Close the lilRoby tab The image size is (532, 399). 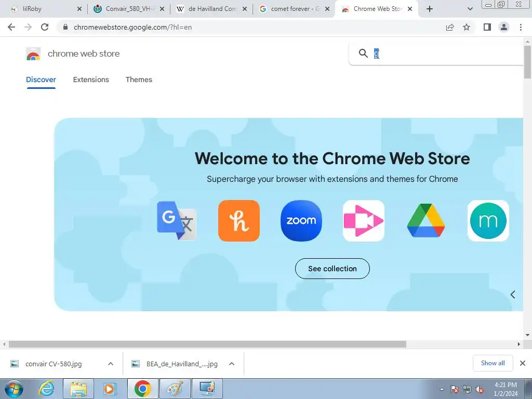pyautogui.click(x=79, y=9)
